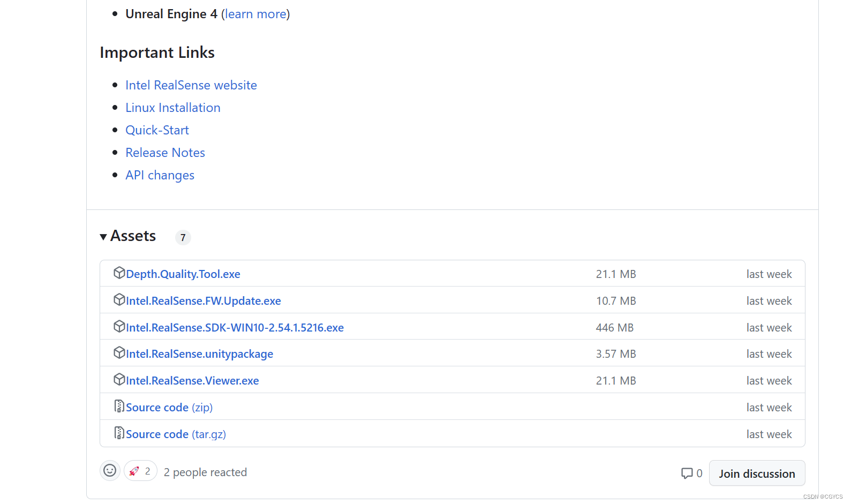Click the 3.57 MB size value

click(x=616, y=354)
